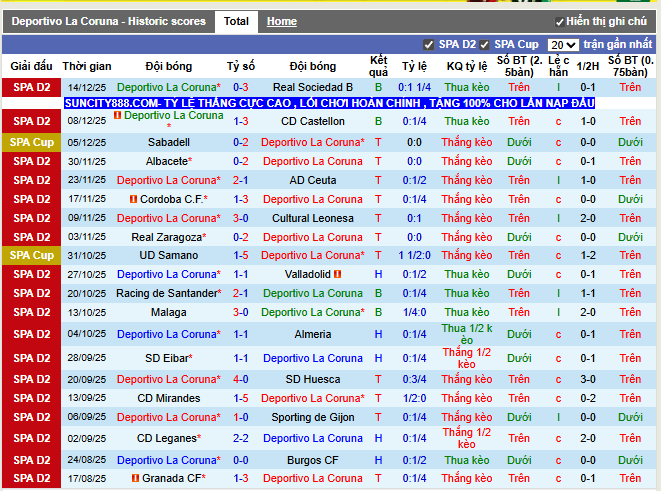Open Malaga team link
The image size is (661, 491).
click(169, 312)
